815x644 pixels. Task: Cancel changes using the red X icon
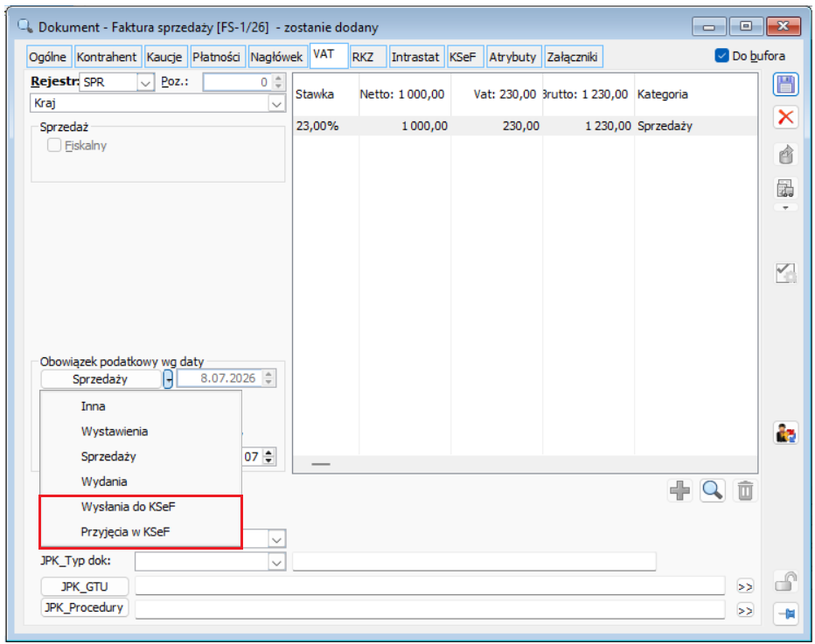click(785, 116)
